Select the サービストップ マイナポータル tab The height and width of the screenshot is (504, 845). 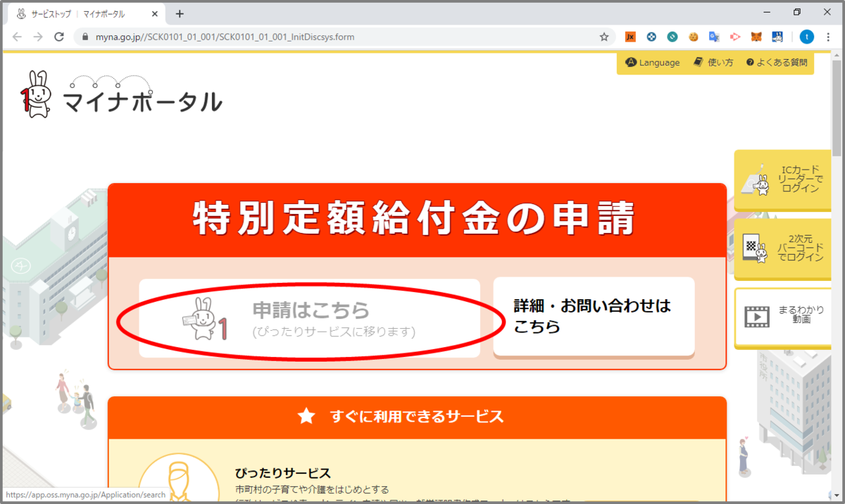click(86, 13)
